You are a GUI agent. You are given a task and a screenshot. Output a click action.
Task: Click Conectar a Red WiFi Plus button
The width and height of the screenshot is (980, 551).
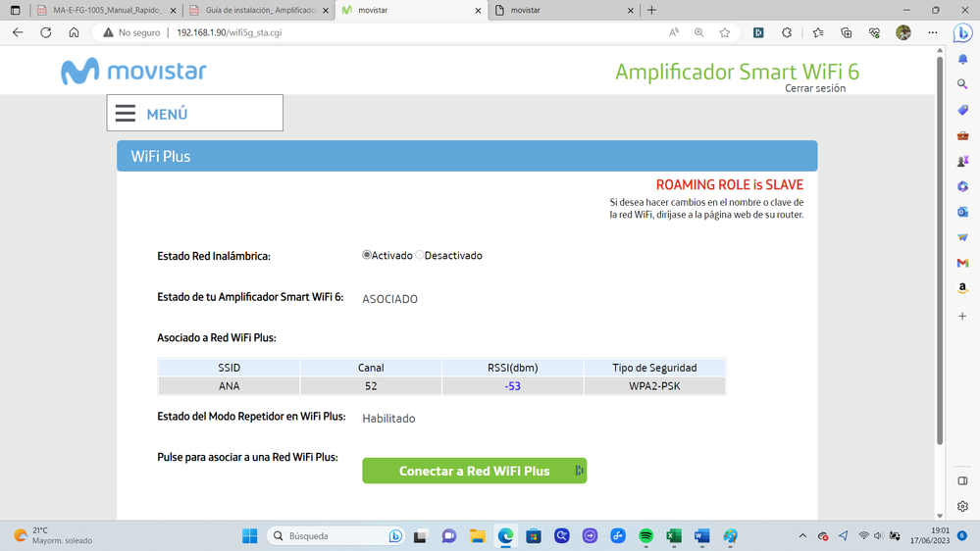474,471
